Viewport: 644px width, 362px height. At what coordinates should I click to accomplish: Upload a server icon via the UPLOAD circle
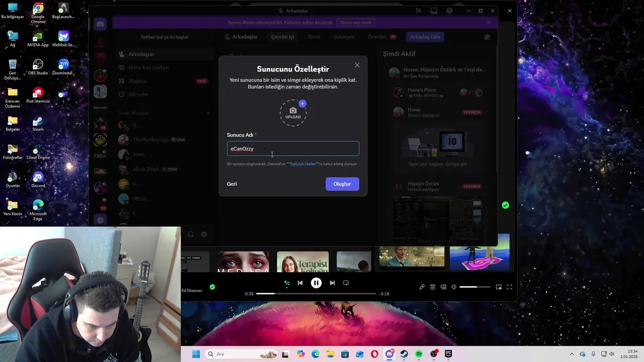pos(293,113)
